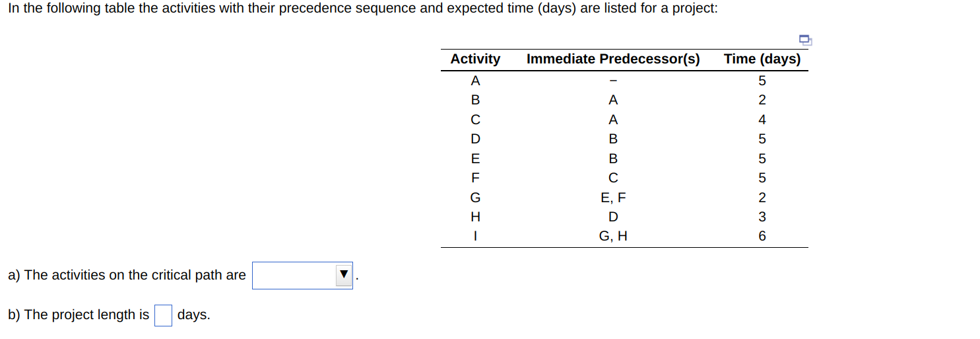Click the Activity column header

point(475,59)
